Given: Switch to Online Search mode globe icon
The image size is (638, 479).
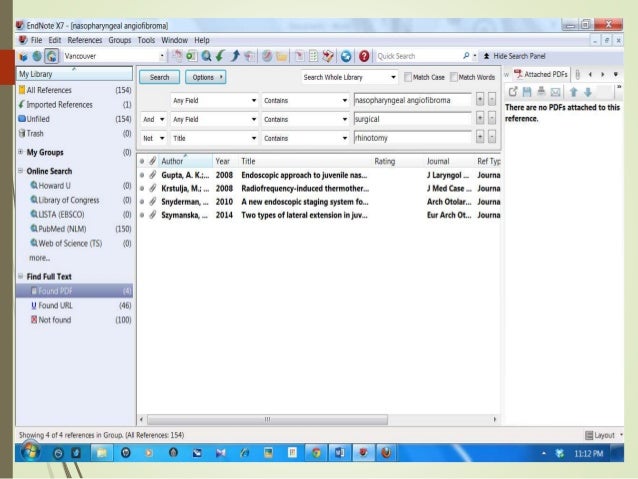Looking at the screenshot, I should click(37, 56).
